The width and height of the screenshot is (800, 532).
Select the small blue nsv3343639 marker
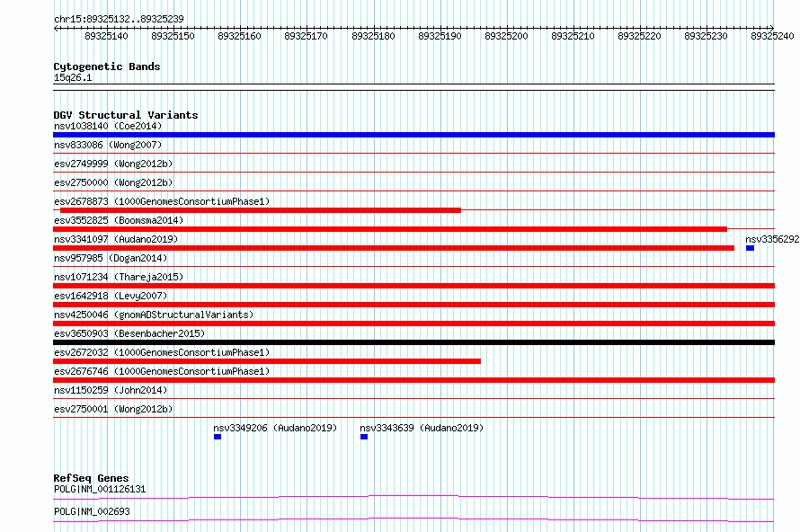(364, 437)
